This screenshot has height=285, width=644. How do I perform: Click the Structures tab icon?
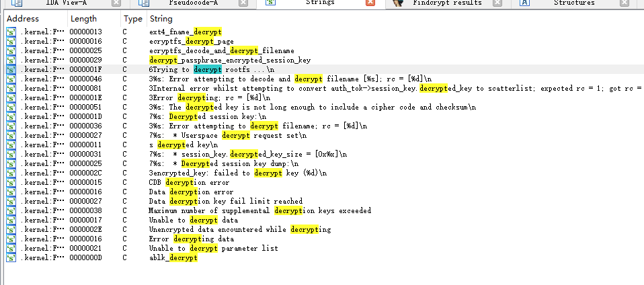pyautogui.click(x=524, y=3)
